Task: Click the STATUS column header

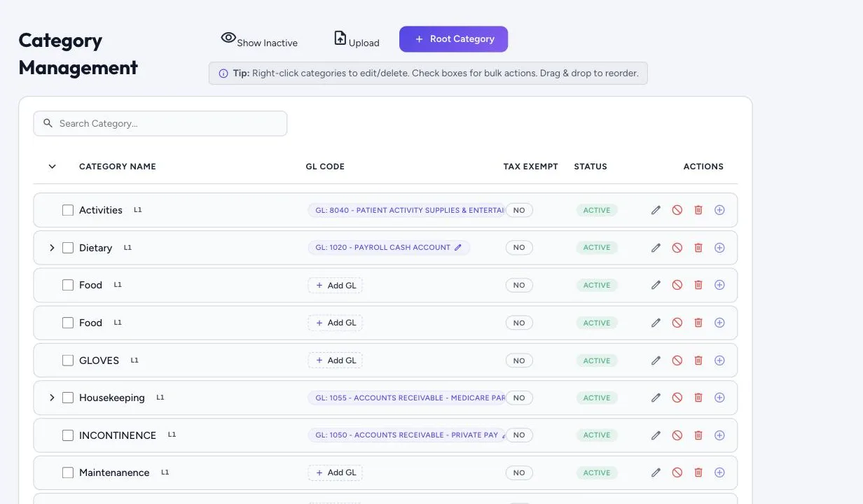Action: point(591,167)
